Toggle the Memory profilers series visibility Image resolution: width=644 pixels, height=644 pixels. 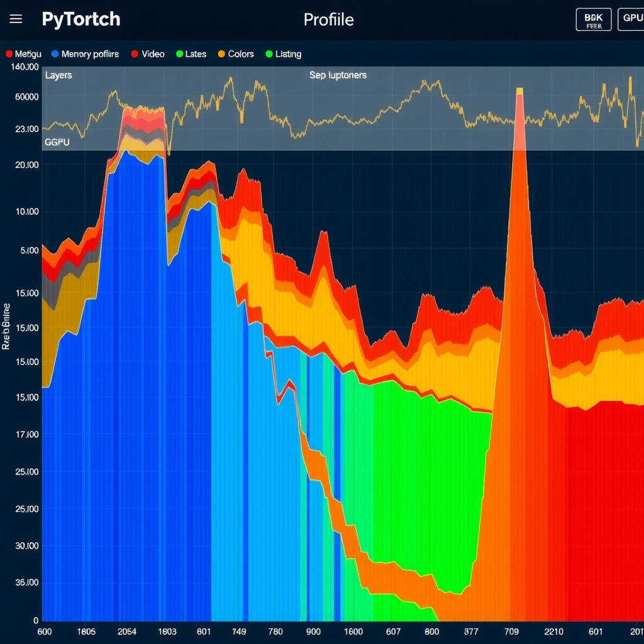point(85,54)
